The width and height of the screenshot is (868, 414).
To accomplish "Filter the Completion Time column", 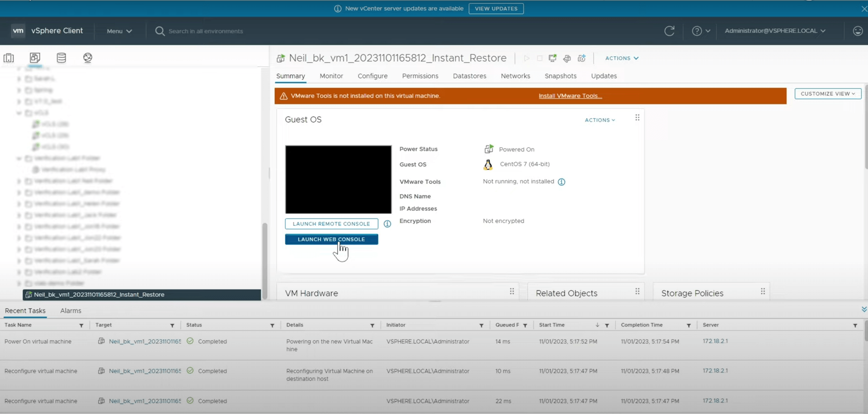I will coord(689,325).
